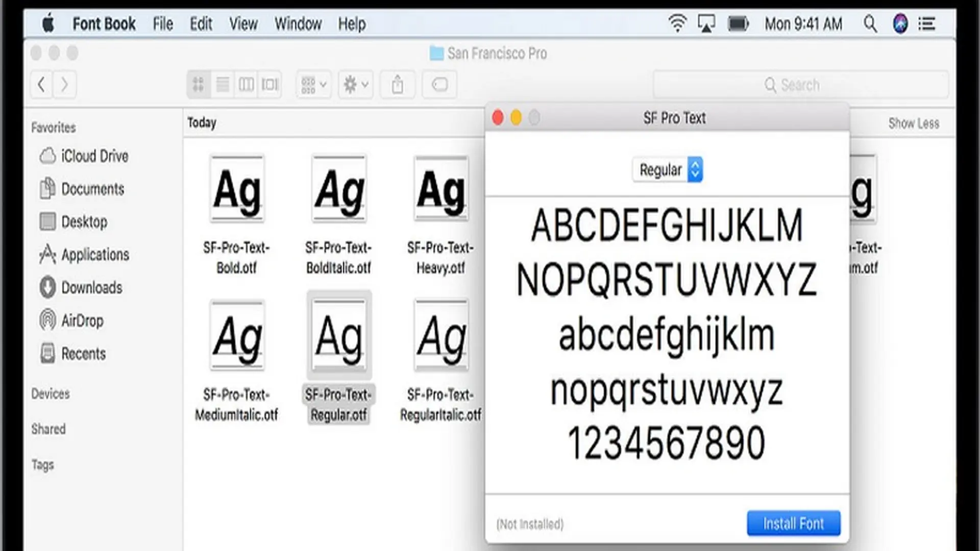Open the File menu
Image resolution: width=980 pixels, height=551 pixels.
click(x=163, y=24)
